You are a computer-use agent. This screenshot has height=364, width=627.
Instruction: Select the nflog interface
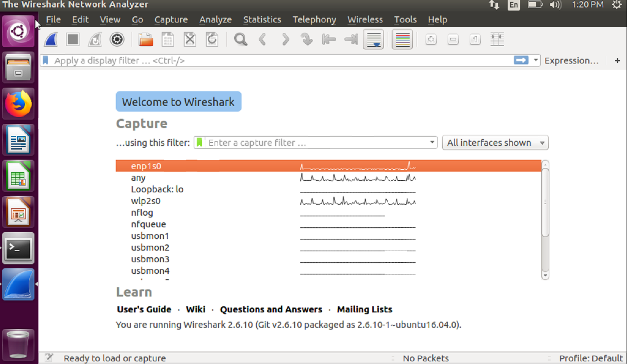(x=329, y=213)
